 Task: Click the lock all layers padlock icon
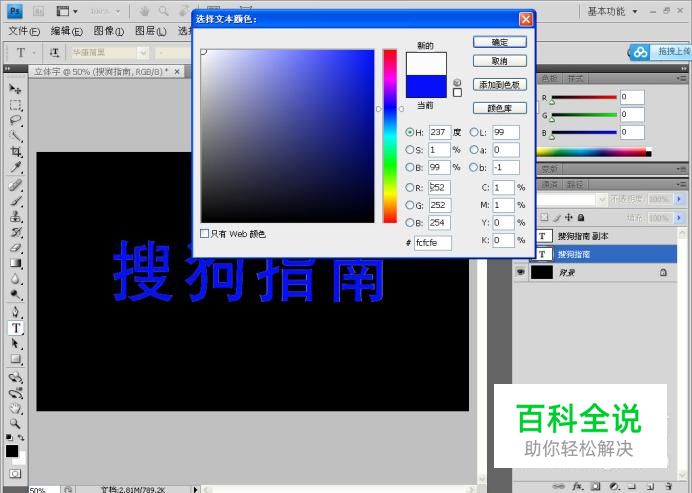(x=581, y=217)
